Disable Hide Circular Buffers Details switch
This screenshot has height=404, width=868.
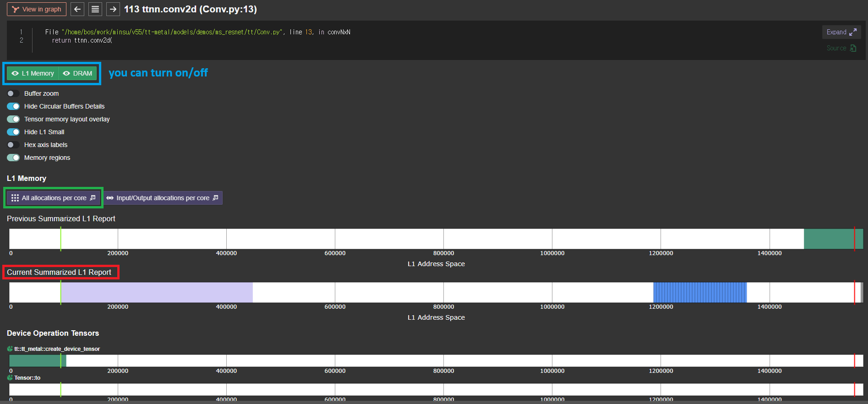click(13, 106)
